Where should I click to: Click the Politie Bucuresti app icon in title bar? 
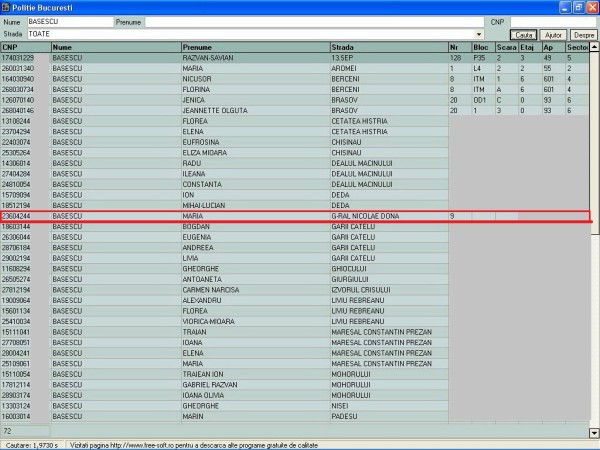coord(8,7)
